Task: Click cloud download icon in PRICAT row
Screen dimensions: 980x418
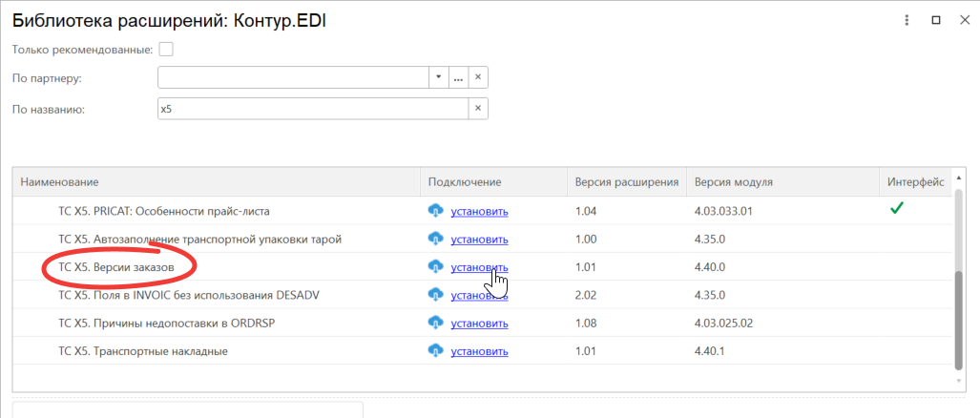Action: point(435,211)
